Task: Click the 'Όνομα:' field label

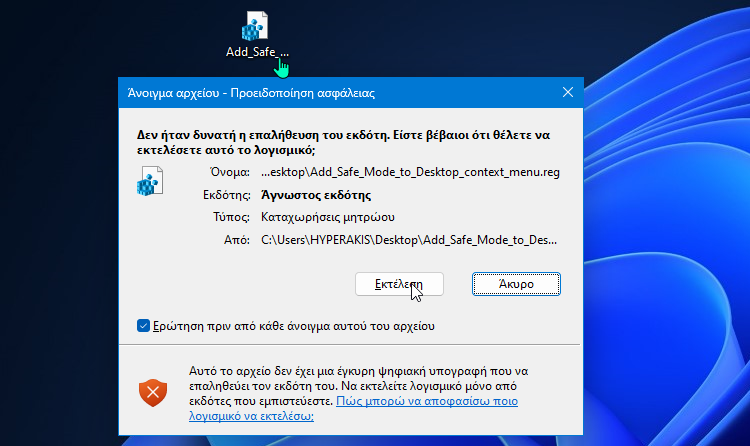Action: pyautogui.click(x=230, y=172)
